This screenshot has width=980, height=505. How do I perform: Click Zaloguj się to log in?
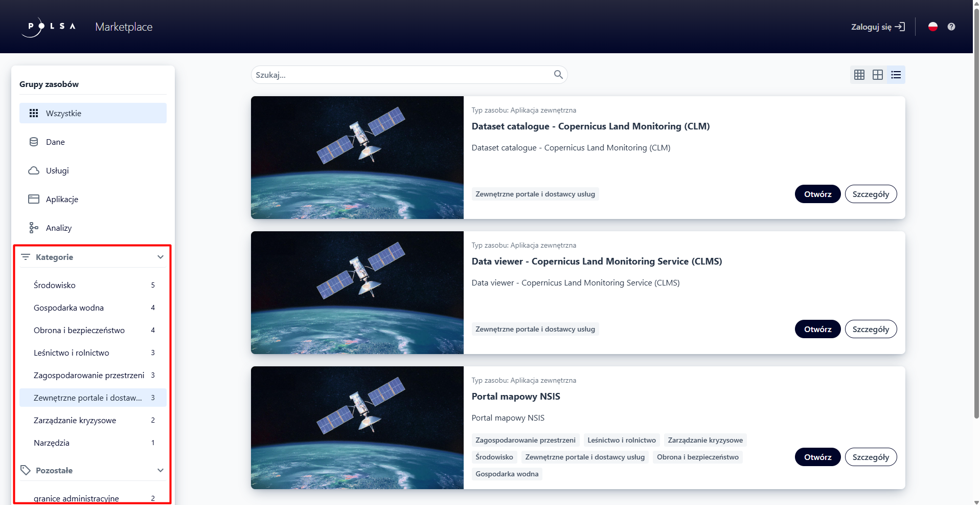[x=878, y=27]
